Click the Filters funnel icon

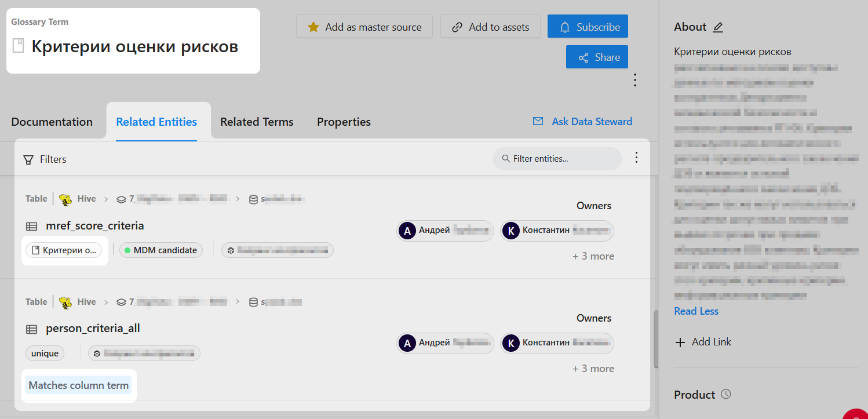[x=28, y=159]
